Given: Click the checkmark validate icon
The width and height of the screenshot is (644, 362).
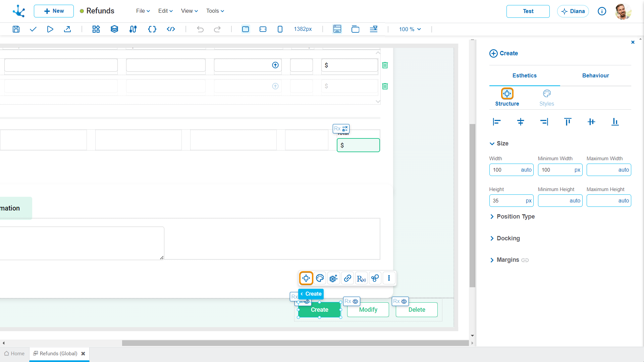Looking at the screenshot, I should [x=33, y=29].
